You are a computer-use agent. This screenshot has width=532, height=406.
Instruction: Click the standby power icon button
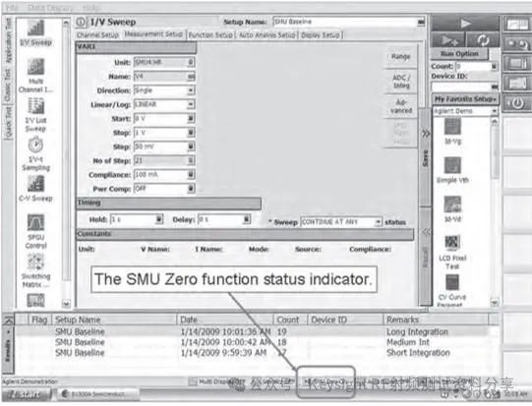(x=517, y=103)
